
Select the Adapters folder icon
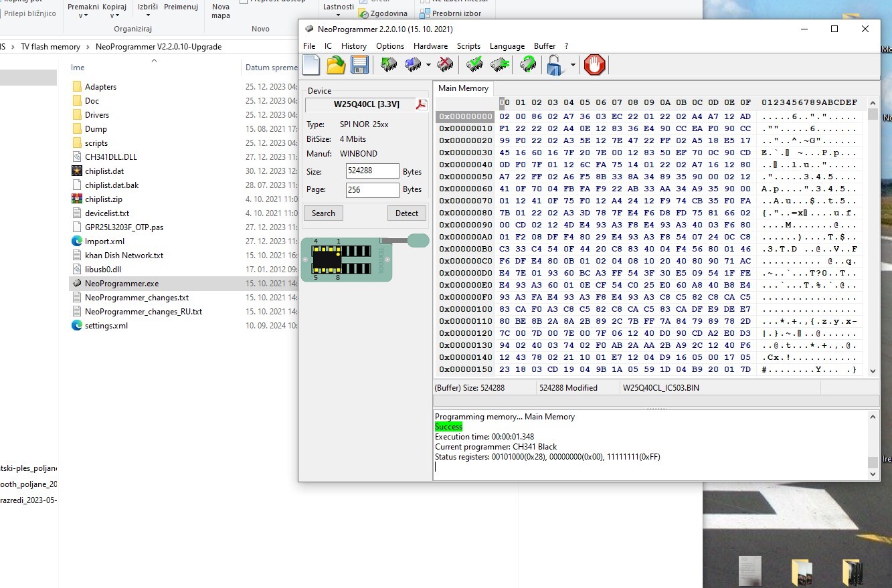76,87
